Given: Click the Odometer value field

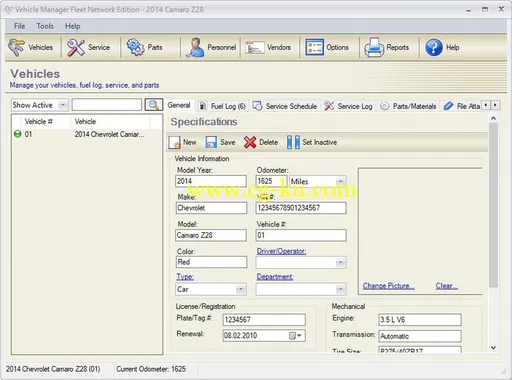Looking at the screenshot, I should 271,181.
